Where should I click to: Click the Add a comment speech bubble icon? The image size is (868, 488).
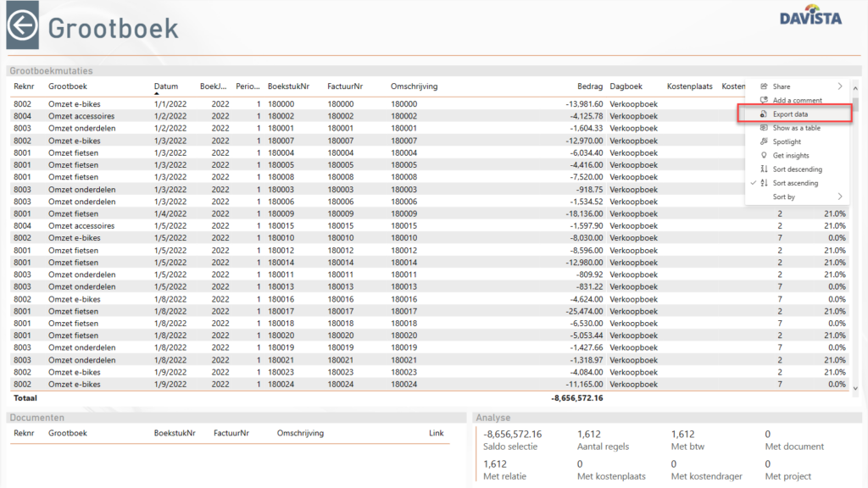[764, 100]
